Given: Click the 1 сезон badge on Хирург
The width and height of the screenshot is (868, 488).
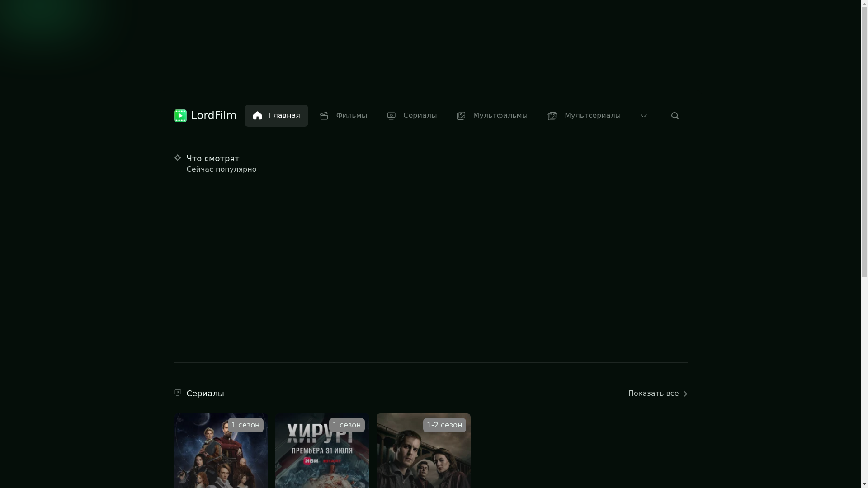Looking at the screenshot, I should pyautogui.click(x=347, y=425).
